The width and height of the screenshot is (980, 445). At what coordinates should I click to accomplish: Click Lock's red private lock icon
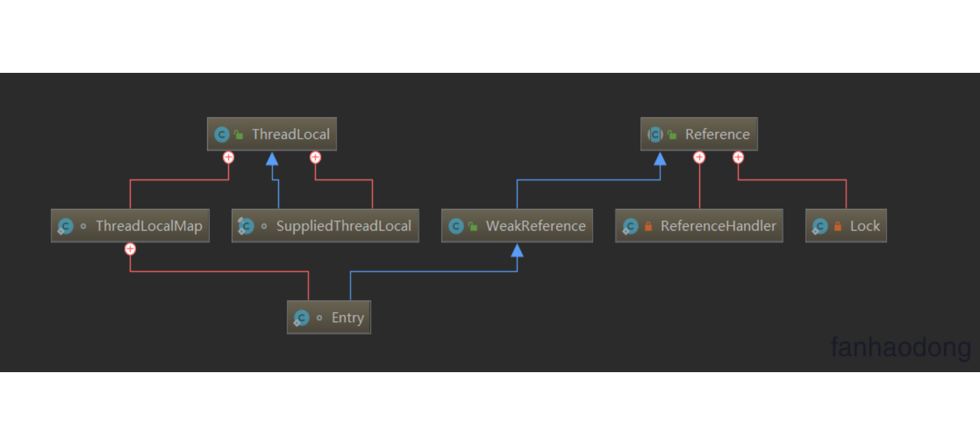point(838,226)
